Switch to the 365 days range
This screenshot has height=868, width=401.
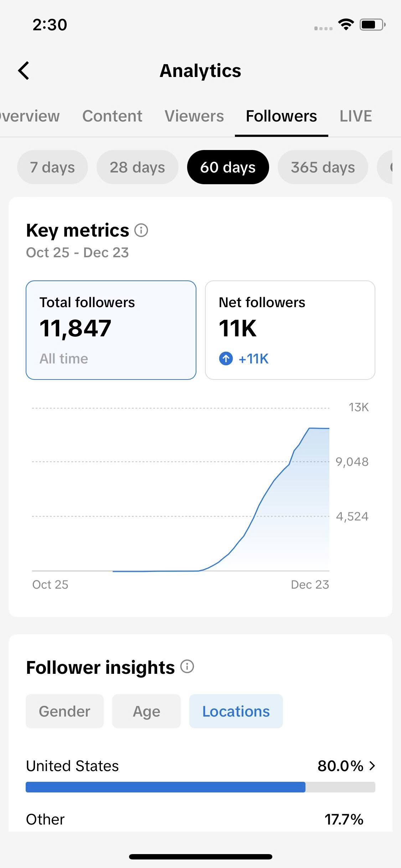pos(323,167)
